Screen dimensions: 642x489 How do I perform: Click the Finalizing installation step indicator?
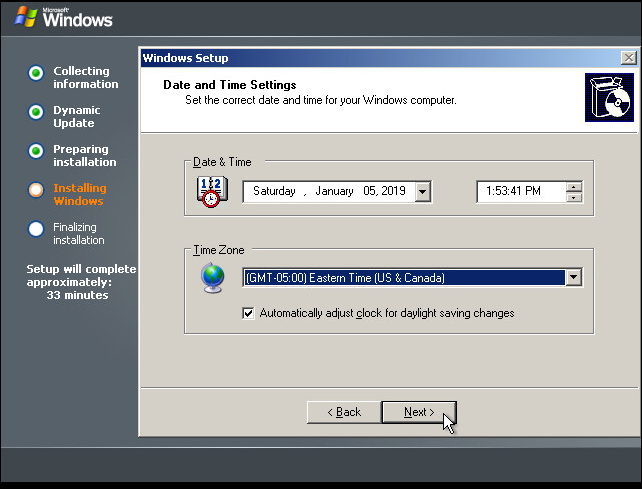click(x=36, y=229)
